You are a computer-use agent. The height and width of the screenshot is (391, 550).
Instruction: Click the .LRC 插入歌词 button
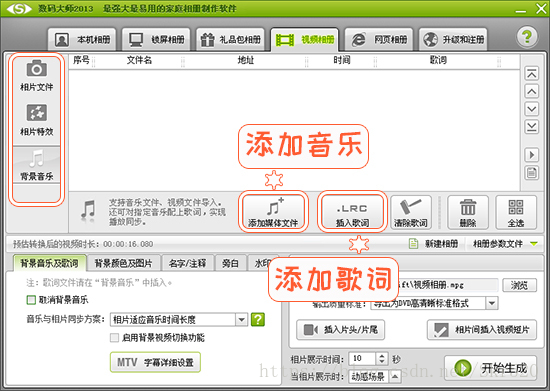(x=352, y=213)
